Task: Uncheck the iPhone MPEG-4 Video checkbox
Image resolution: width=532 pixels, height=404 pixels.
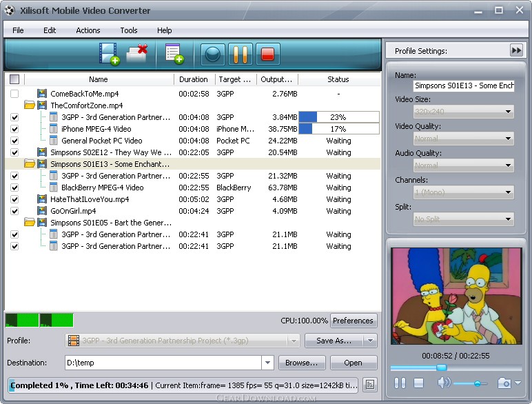Action: (x=14, y=129)
